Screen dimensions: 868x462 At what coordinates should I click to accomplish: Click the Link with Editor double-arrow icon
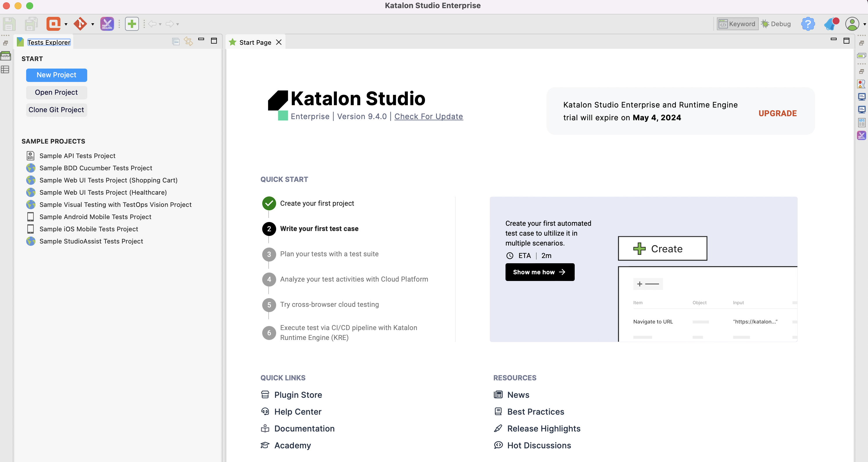[x=188, y=42]
